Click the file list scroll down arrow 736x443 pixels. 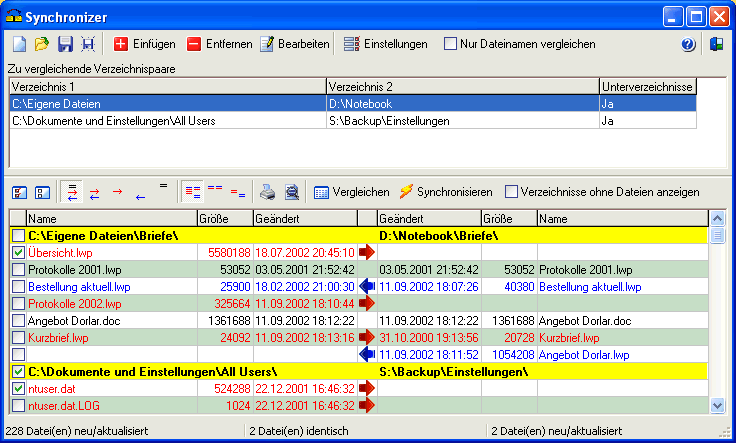pos(717,405)
